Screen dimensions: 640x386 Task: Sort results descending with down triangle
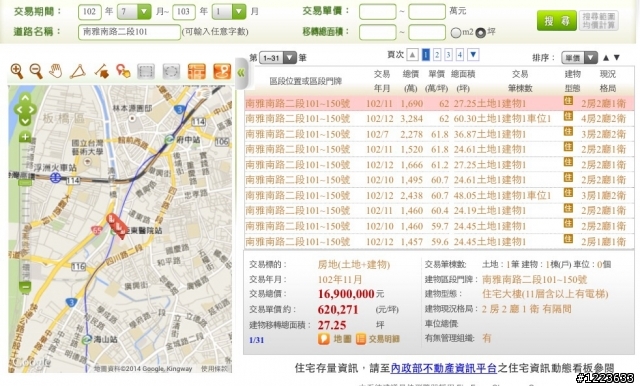(617, 58)
